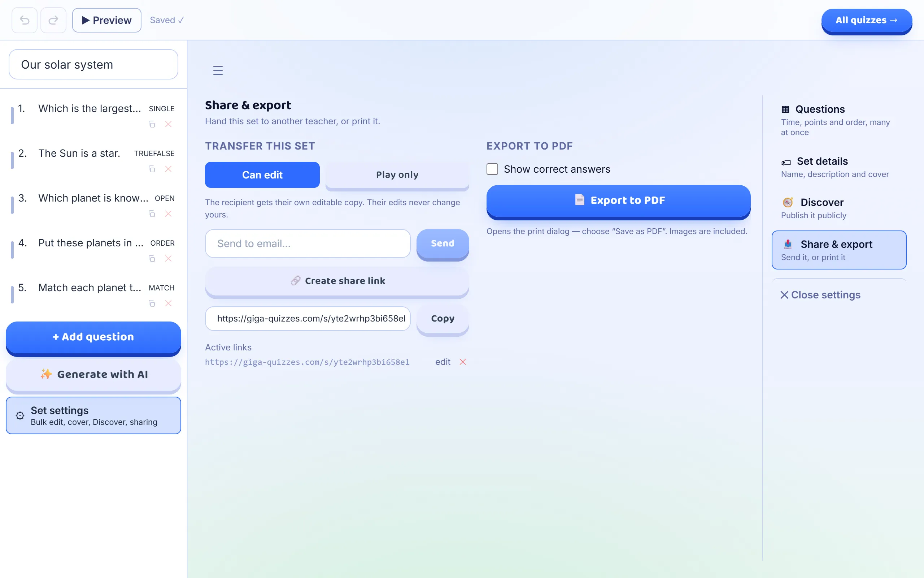Select question 5 "Match each planet t..."
The height and width of the screenshot is (578, 924).
[x=93, y=294]
